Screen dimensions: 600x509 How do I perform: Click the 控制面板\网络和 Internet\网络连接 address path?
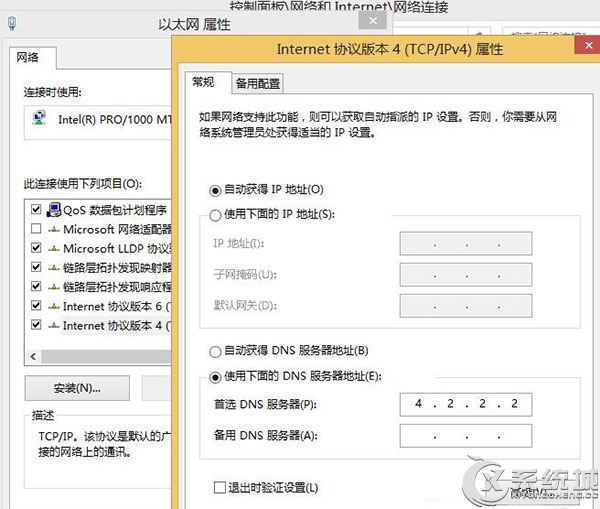(339, 7)
